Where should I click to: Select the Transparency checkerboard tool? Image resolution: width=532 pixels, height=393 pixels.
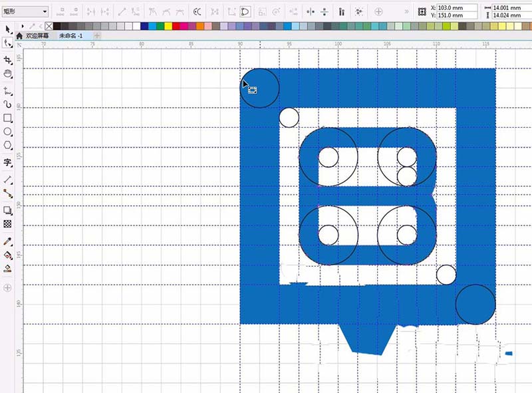click(x=7, y=223)
